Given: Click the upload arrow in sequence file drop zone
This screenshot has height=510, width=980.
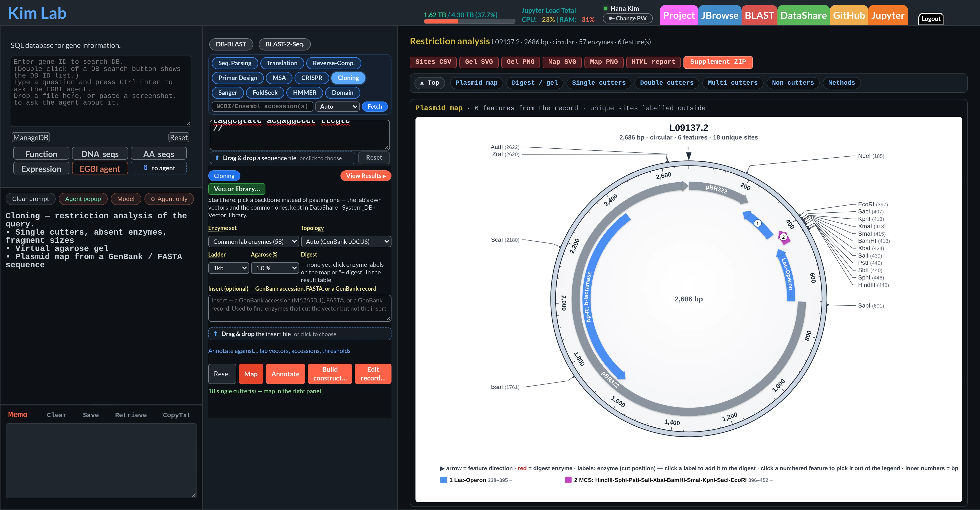Looking at the screenshot, I should coord(217,158).
